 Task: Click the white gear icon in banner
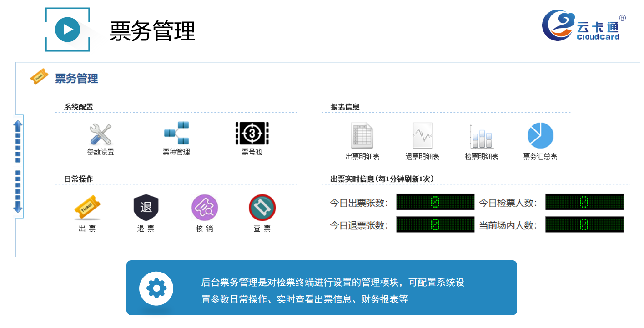(x=156, y=288)
